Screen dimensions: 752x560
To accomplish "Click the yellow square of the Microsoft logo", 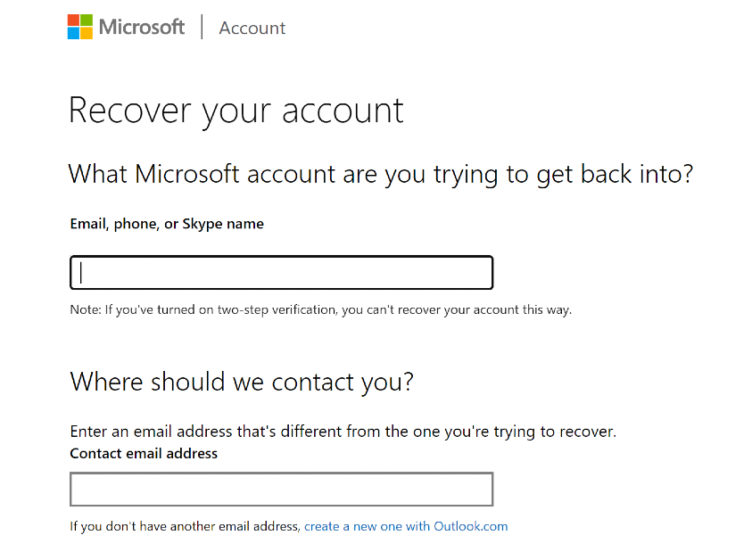I will (87, 33).
